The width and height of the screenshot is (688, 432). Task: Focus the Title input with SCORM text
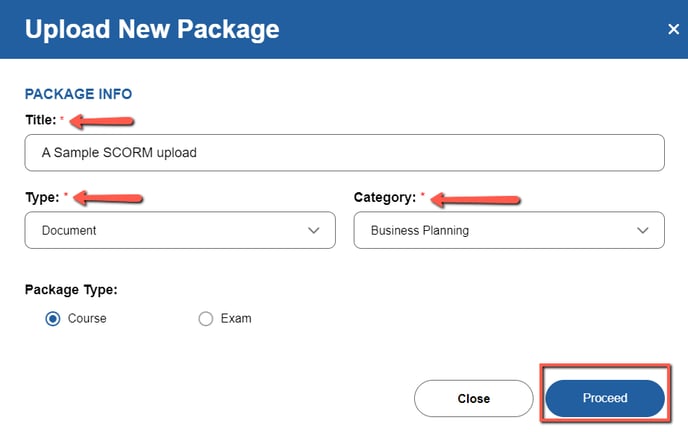(x=344, y=153)
